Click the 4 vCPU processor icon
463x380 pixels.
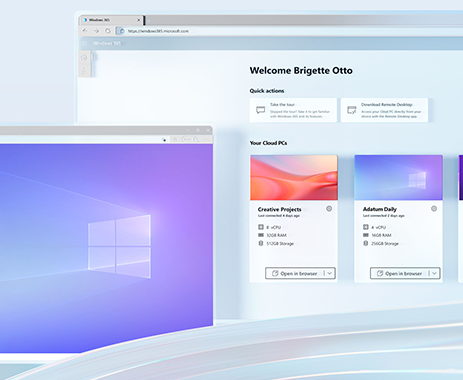click(x=366, y=227)
